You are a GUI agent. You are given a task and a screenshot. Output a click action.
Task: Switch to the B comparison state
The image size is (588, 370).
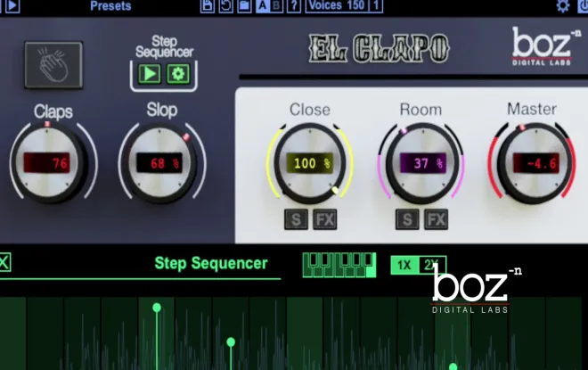(x=276, y=5)
